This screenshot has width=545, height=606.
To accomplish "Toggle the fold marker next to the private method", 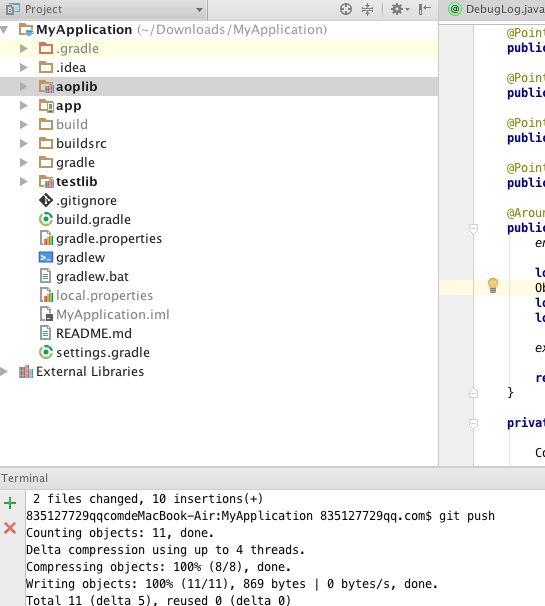I will (473, 424).
